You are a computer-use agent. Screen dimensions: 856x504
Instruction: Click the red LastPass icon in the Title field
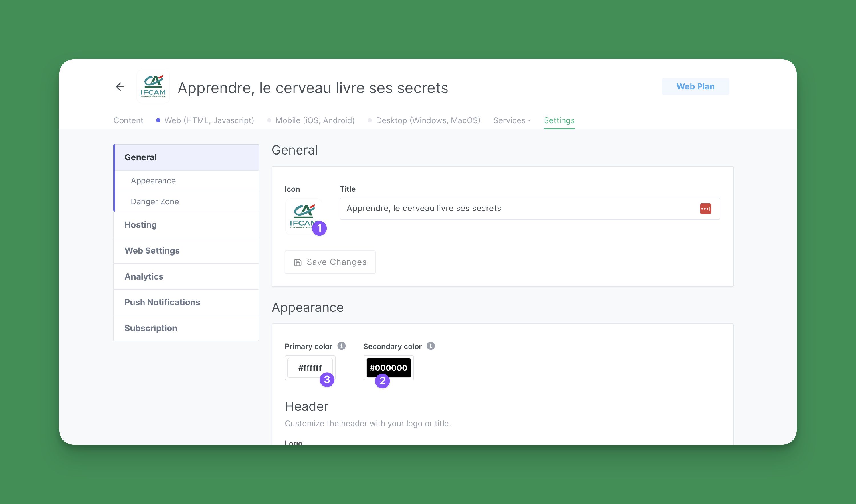tap(706, 208)
